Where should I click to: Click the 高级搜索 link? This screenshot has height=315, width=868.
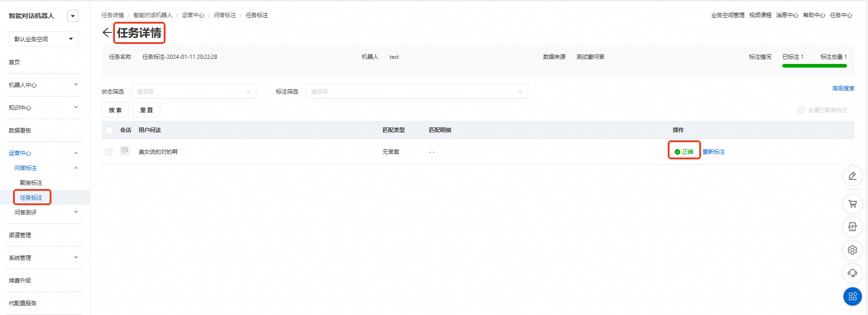click(843, 88)
